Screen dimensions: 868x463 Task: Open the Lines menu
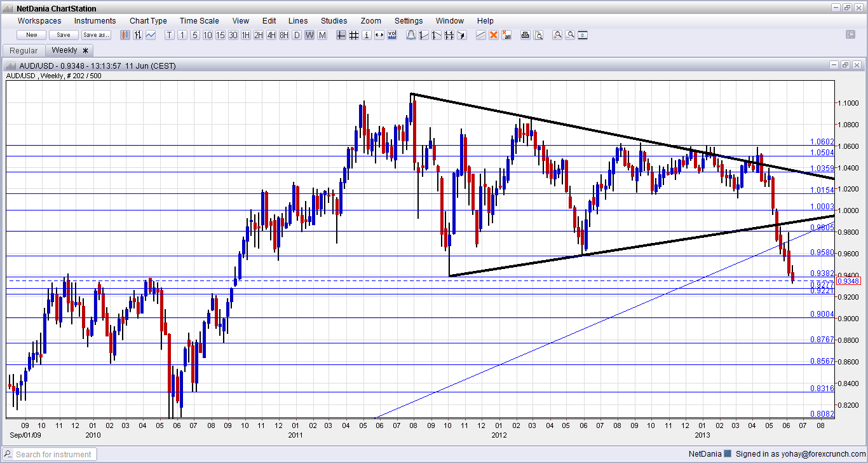(x=298, y=21)
